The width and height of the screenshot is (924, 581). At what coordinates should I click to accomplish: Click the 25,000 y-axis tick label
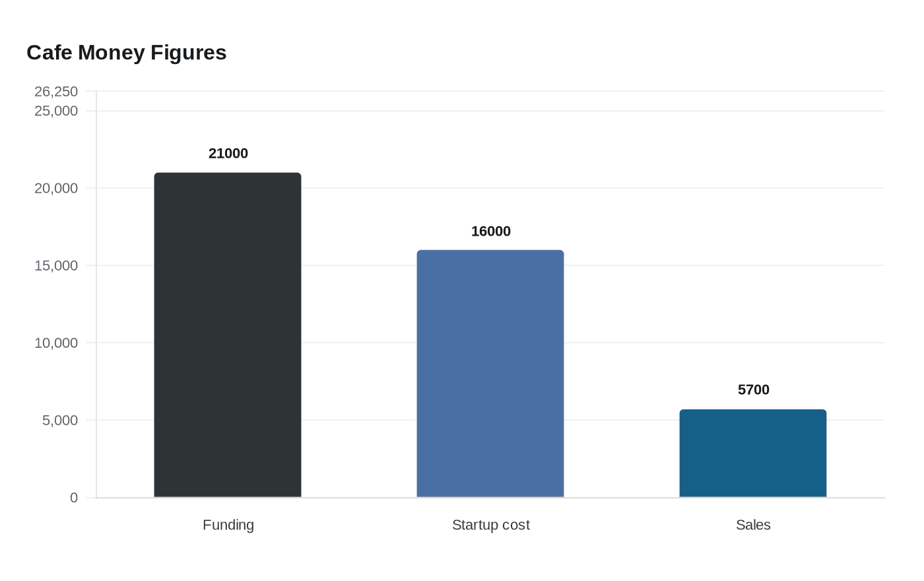(56, 110)
